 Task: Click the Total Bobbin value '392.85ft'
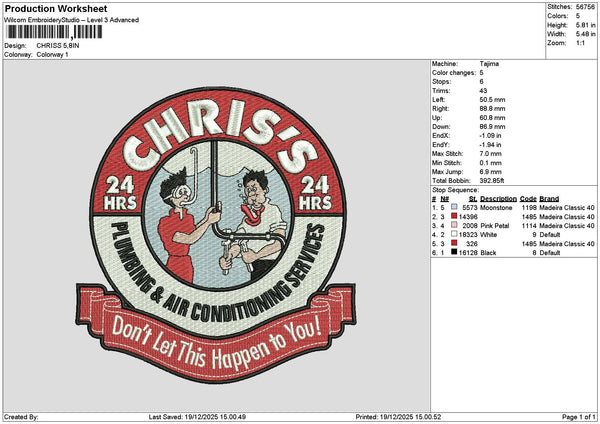[492, 181]
